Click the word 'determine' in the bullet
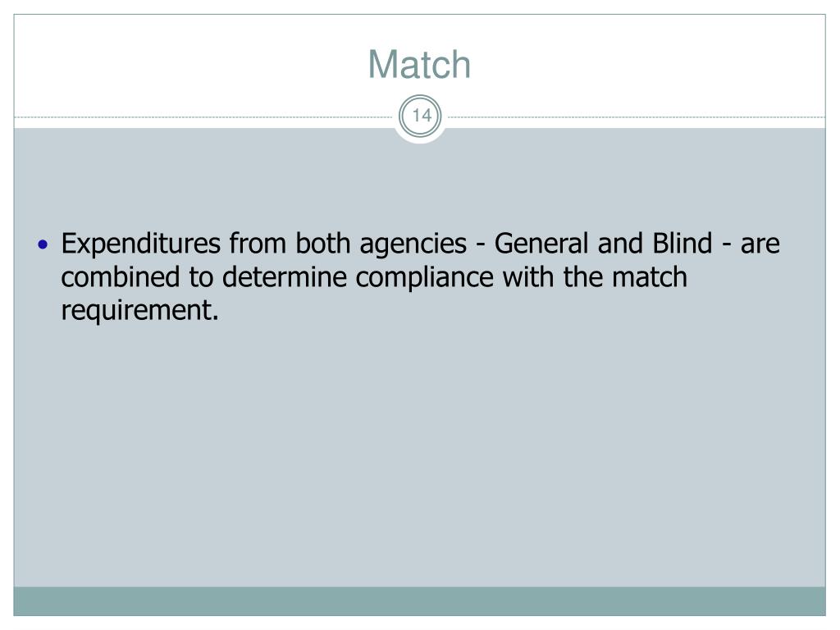The image size is (840, 630). tap(285, 277)
